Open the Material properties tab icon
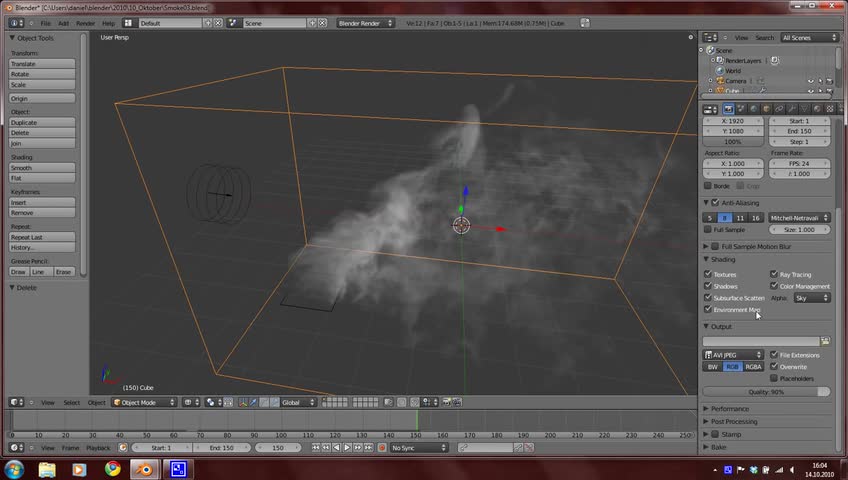 (x=817, y=109)
